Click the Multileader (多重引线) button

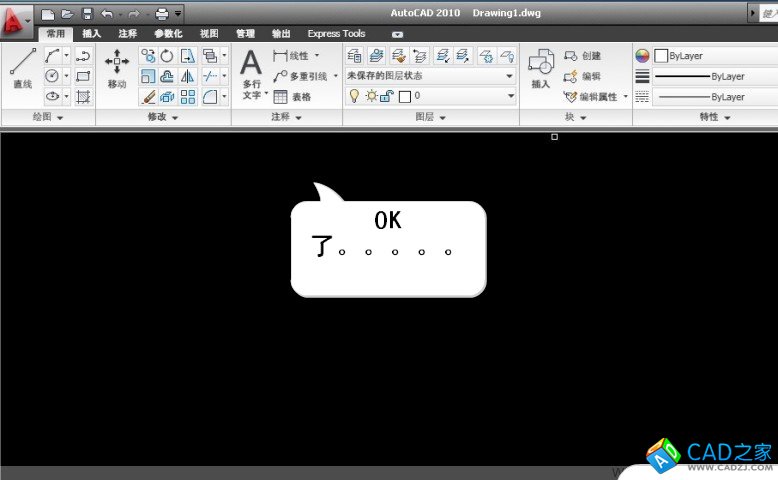300,76
